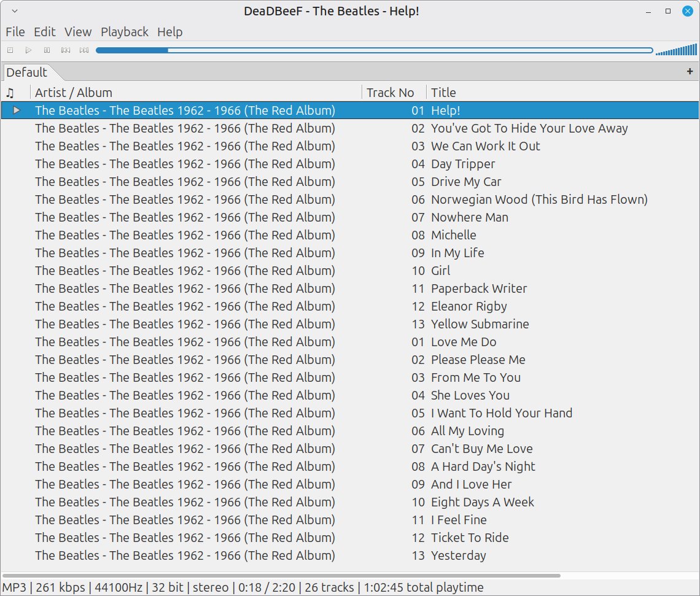Close the DeaDBeeF window
Image resolution: width=700 pixels, height=596 pixels.
688,11
